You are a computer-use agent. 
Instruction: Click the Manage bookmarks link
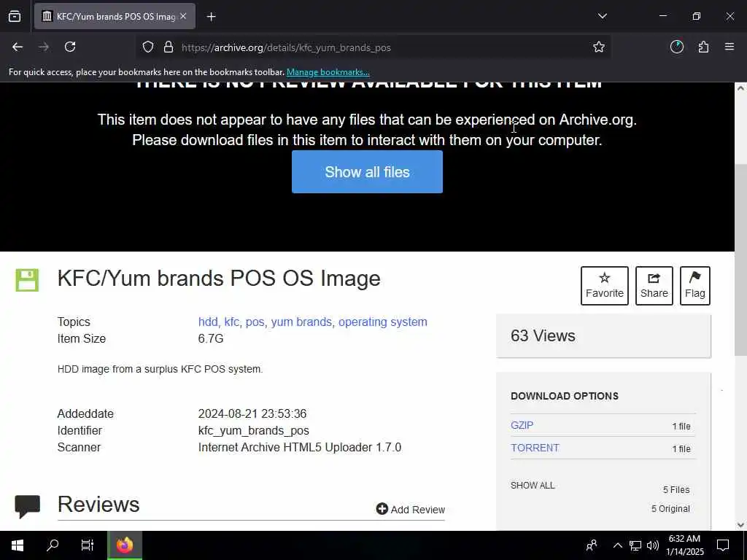[328, 72]
